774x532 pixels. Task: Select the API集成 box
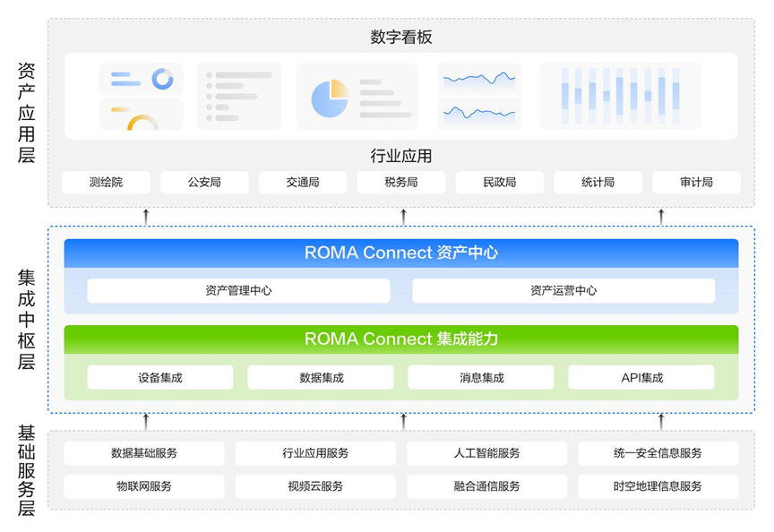[641, 378]
